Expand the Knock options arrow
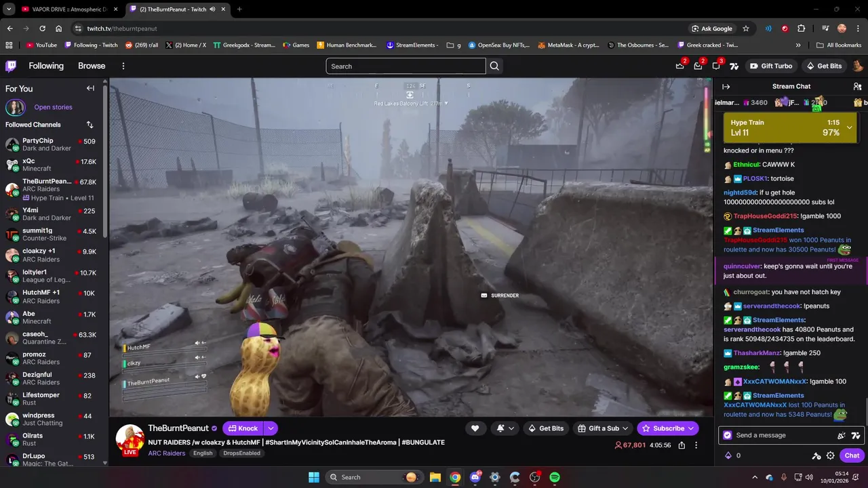The width and height of the screenshot is (868, 488). (x=271, y=428)
